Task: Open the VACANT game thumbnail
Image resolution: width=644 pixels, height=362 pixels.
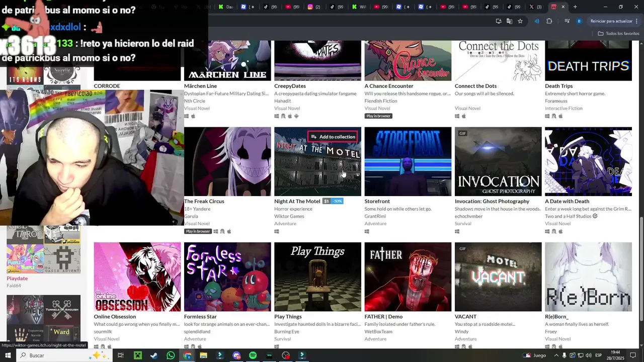Action: (498, 277)
